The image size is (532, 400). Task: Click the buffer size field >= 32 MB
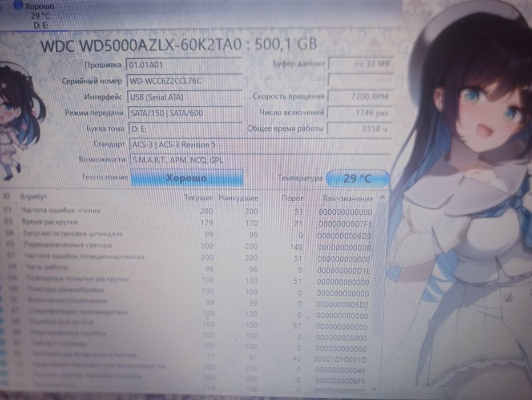[360, 64]
